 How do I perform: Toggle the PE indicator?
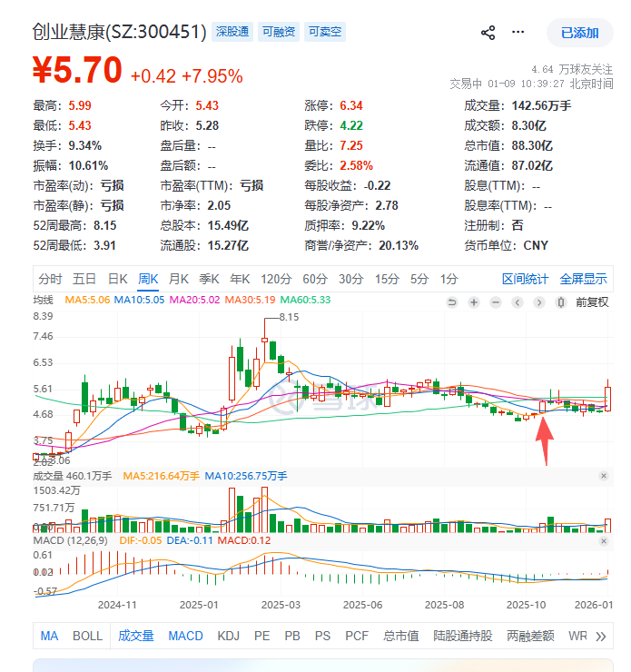coord(261,636)
